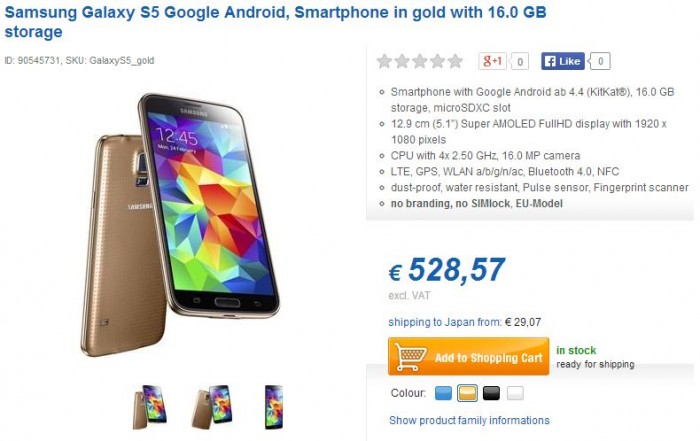Show product family informations link
The width and height of the screenshot is (700, 441).
coord(469,420)
